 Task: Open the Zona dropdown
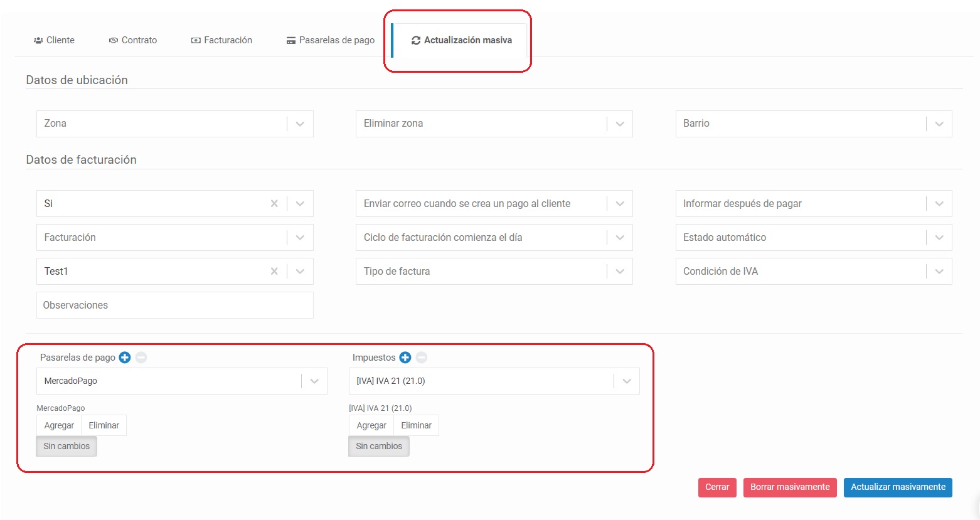pos(175,124)
